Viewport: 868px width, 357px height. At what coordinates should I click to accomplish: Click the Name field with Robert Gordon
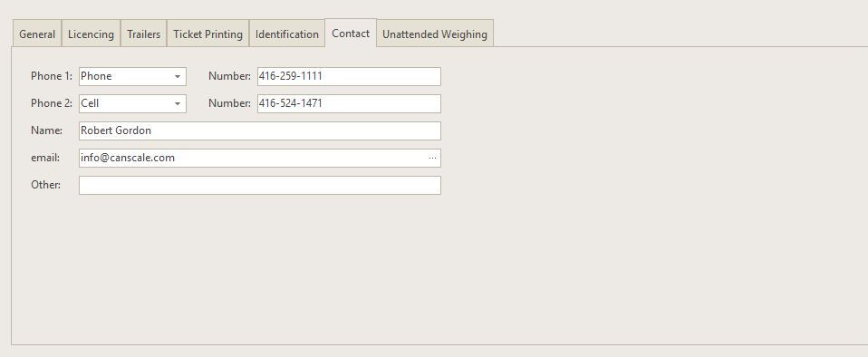tap(260, 130)
